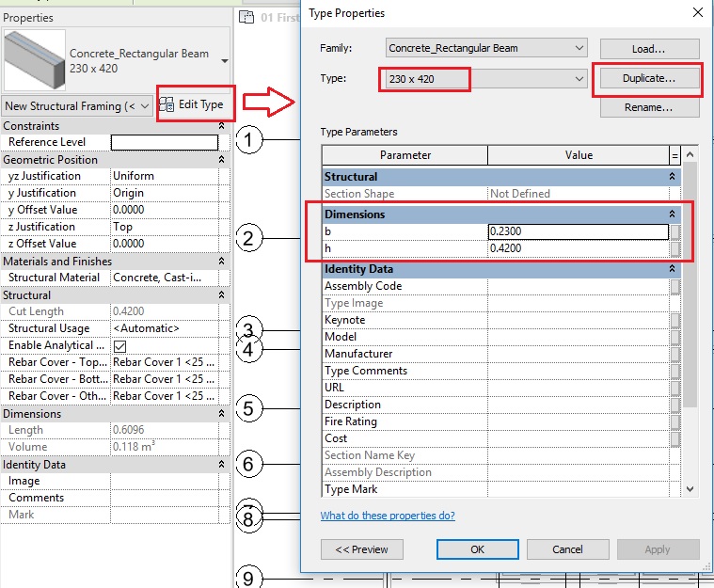This screenshot has width=714, height=588.
Task: Select grid bubble number 2
Action: [x=248, y=238]
